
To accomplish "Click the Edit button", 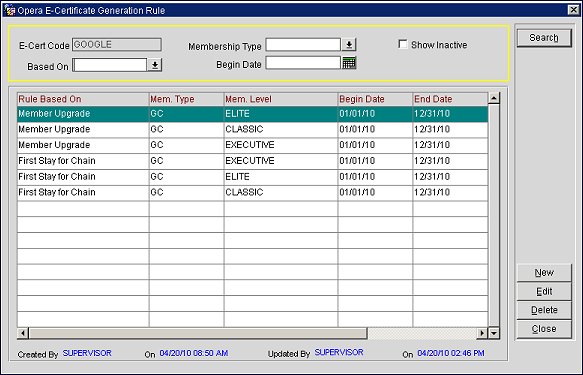I will 544,291.
